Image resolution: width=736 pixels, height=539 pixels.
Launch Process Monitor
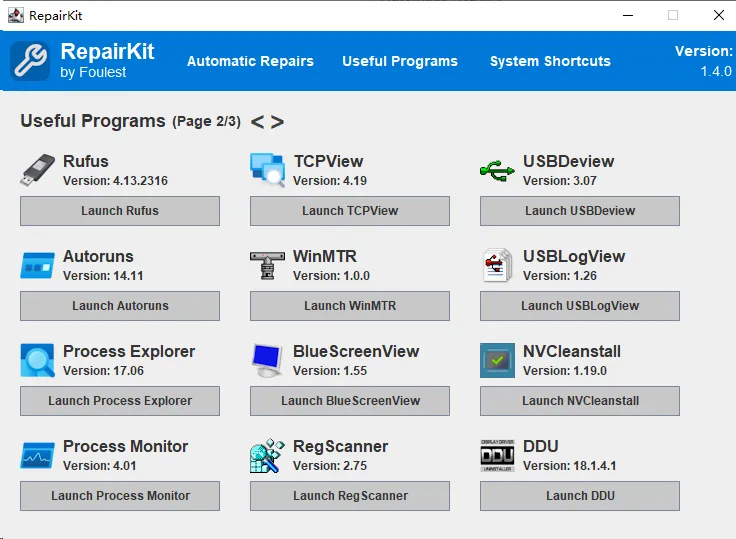[x=120, y=496]
